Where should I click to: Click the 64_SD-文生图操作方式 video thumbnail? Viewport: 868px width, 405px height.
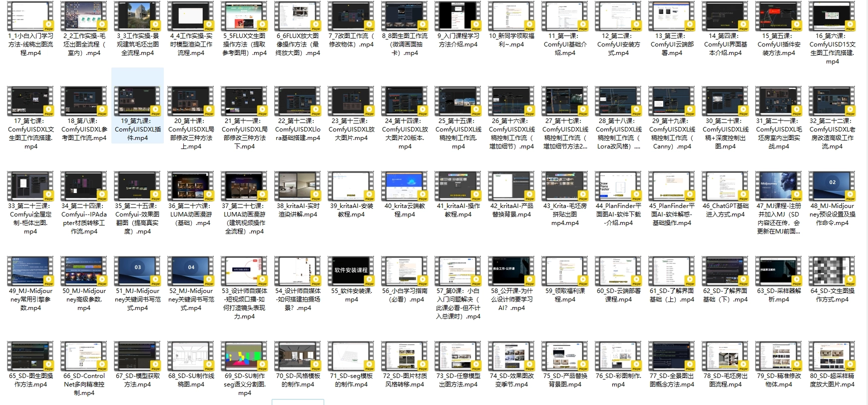[x=832, y=271]
